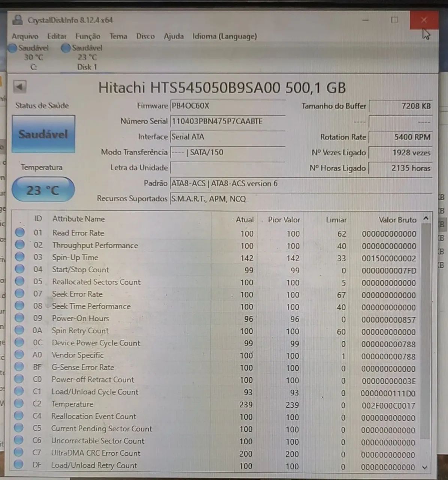448x480 pixels.
Task: Click the raw value 0000000007FD of Start/Stop Count
Action: point(389,271)
